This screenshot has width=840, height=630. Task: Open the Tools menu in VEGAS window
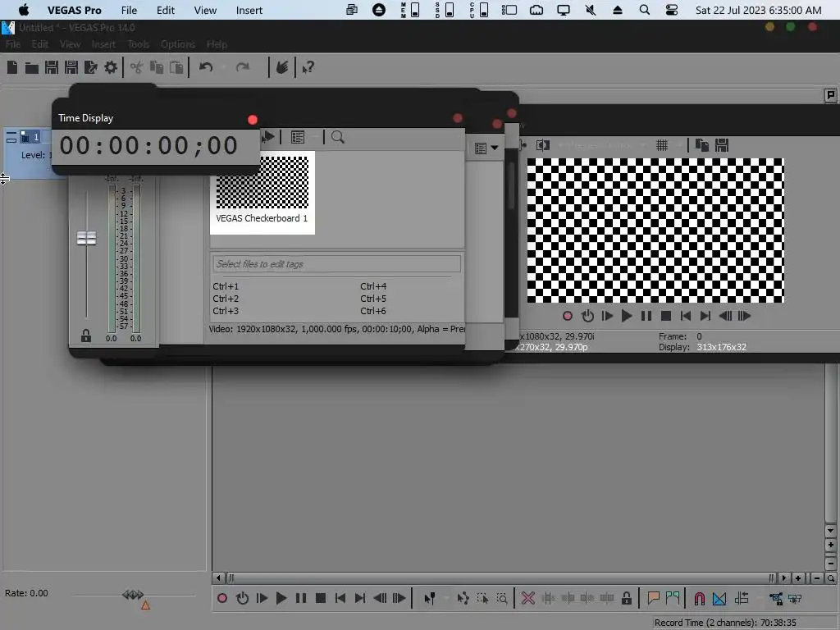(138, 44)
